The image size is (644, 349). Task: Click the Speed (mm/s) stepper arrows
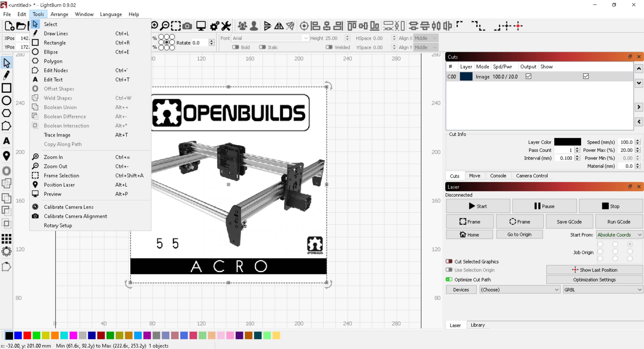pos(638,142)
